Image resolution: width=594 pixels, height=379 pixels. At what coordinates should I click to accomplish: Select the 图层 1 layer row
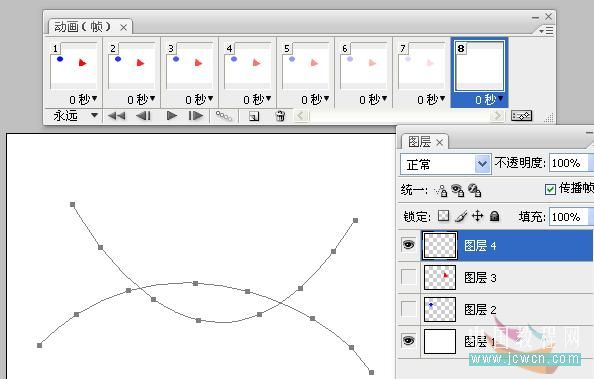click(496, 341)
